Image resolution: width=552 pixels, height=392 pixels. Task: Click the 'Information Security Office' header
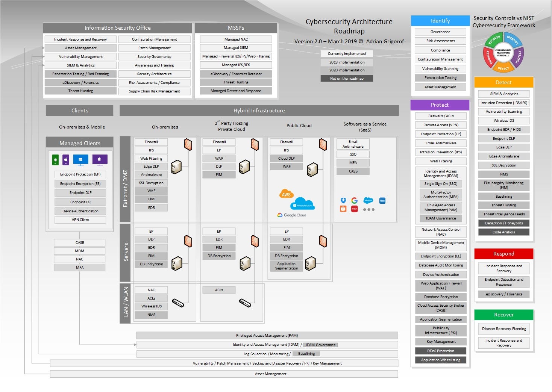(x=118, y=28)
